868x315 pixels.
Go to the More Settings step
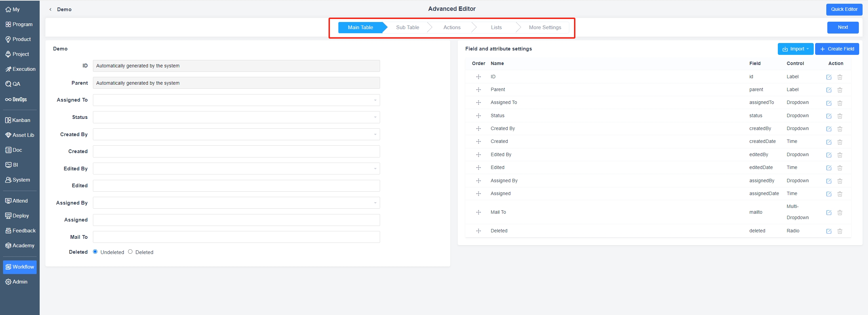pyautogui.click(x=545, y=27)
